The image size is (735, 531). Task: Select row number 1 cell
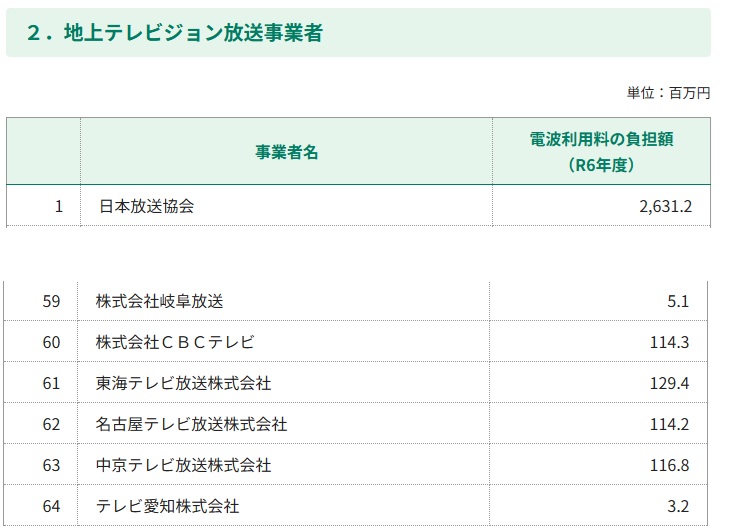click(x=59, y=207)
